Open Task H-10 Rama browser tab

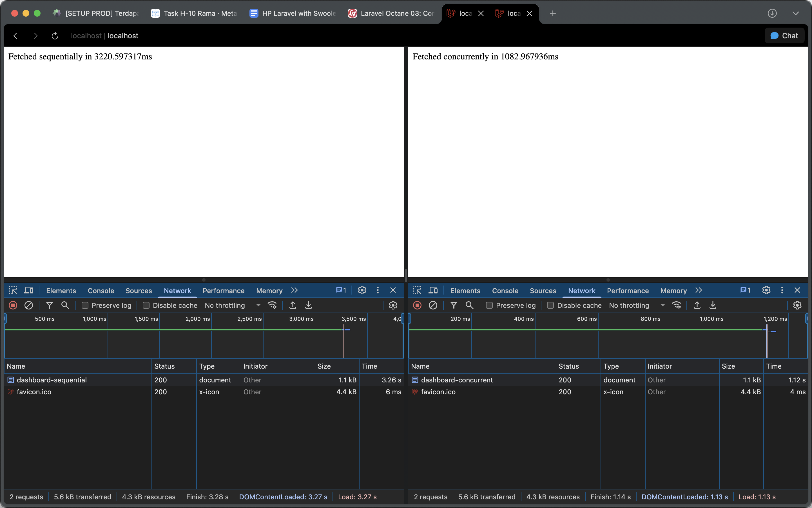tap(194, 14)
